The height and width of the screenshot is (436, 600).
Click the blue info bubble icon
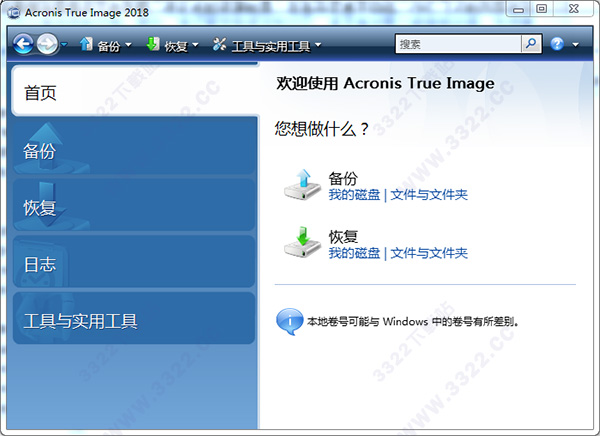(289, 322)
